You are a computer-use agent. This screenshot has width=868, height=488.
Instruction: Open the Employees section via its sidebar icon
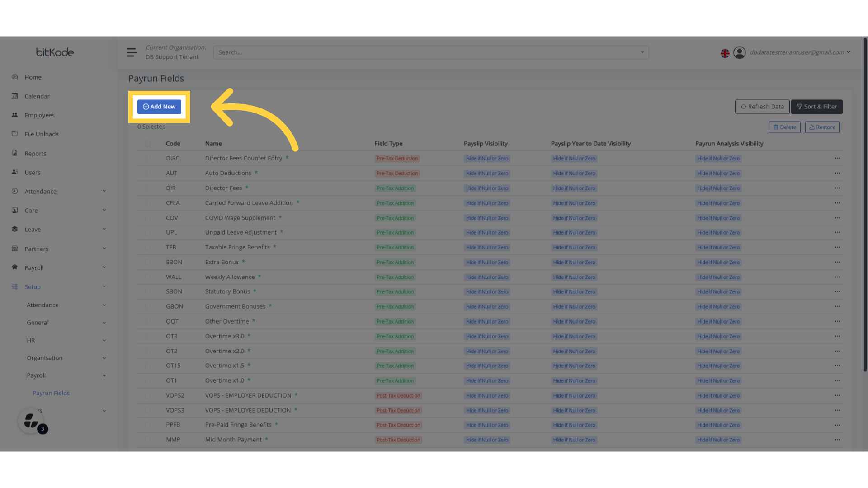pos(15,115)
